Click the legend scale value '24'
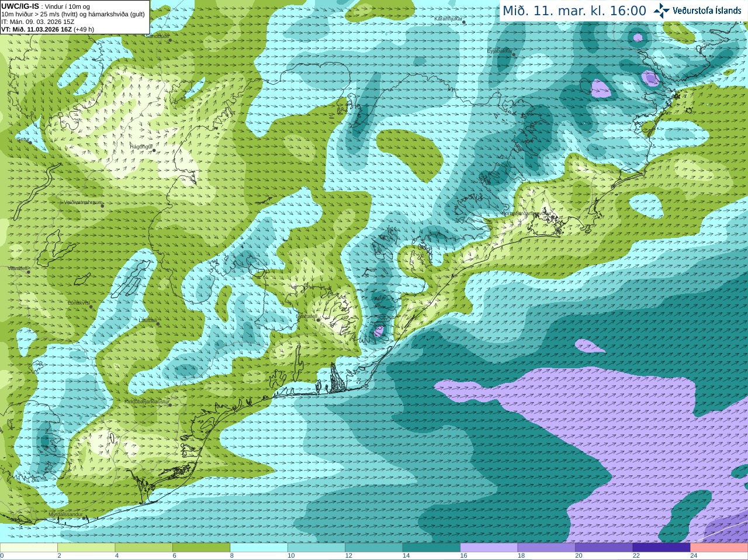This screenshot has width=748, height=560. [694, 556]
